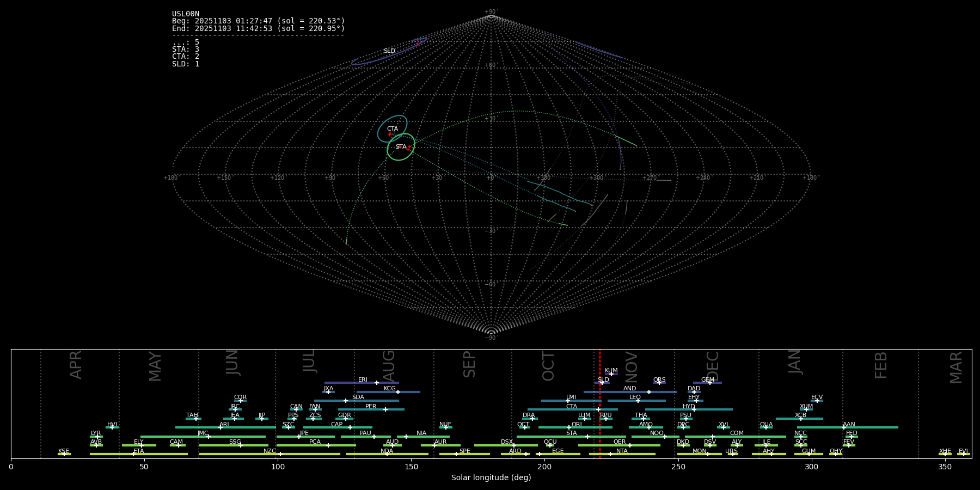Click the 'SLD: 1' legend count entry
This screenshot has height=490, width=980.
[186, 64]
